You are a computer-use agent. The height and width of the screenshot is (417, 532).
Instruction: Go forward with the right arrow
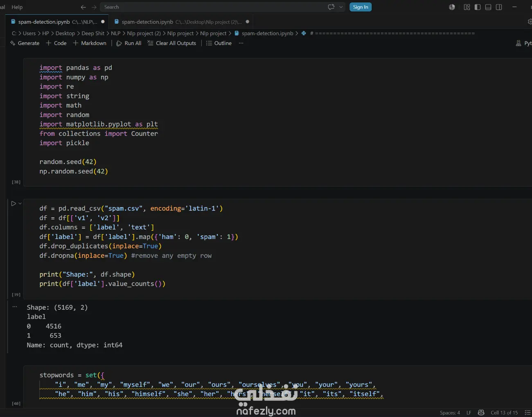pyautogui.click(x=94, y=7)
